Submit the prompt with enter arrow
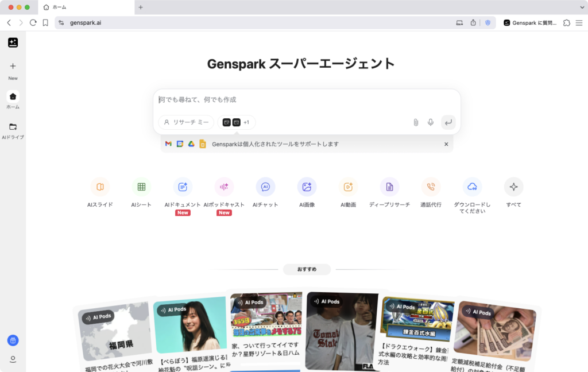The height and width of the screenshot is (372, 588). [x=448, y=122]
